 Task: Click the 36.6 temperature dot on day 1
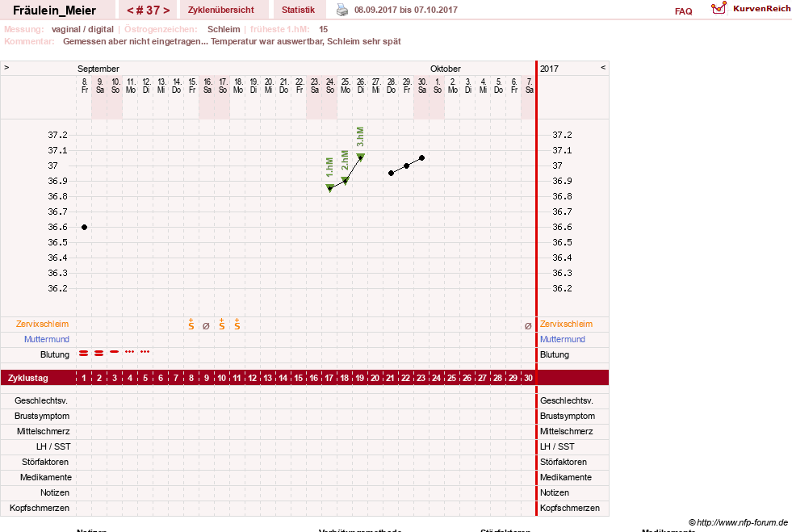[84, 228]
